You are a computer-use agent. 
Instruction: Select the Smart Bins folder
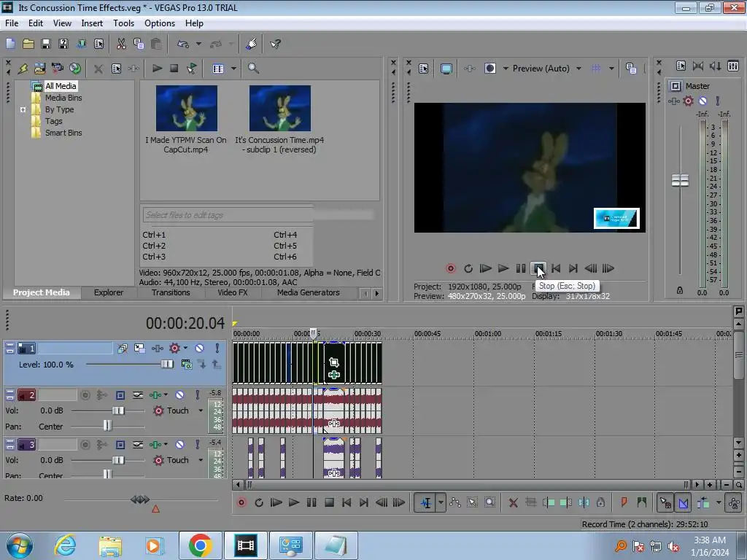[x=63, y=133]
